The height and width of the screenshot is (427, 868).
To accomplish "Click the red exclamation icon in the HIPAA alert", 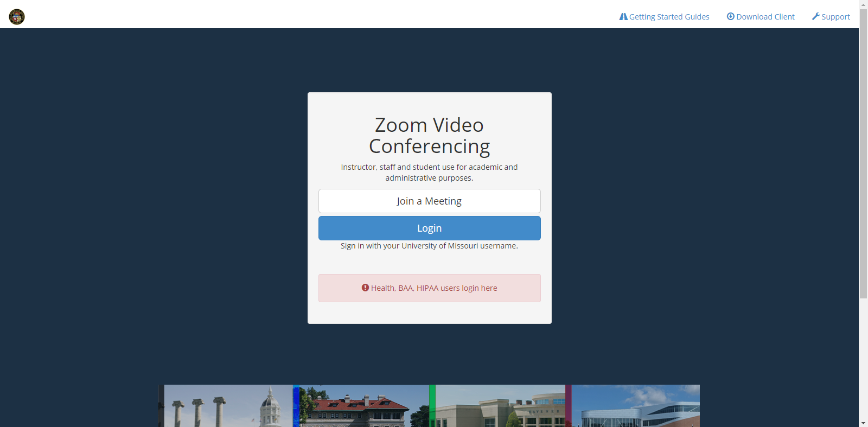I will point(365,288).
